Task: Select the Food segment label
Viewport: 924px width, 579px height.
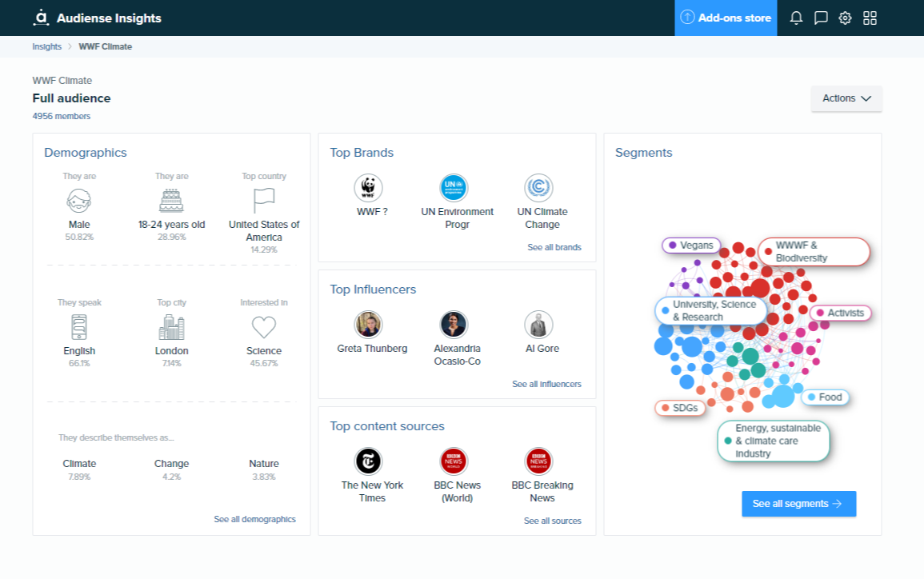Action: point(825,397)
